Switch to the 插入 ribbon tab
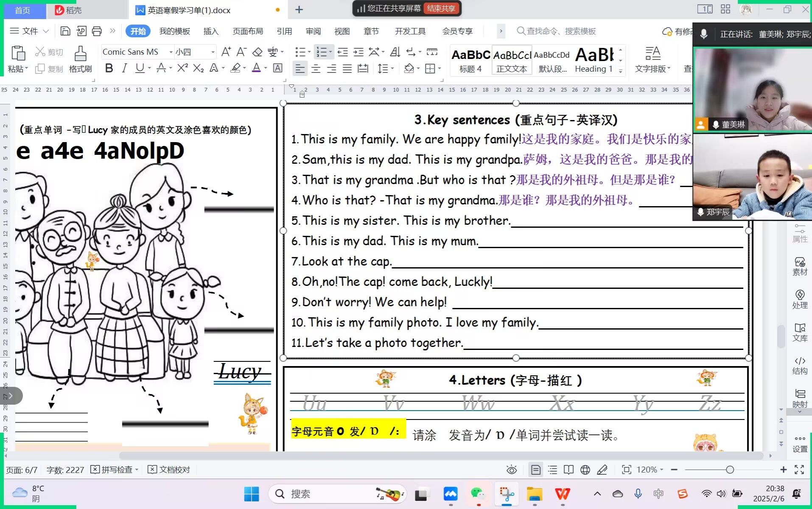 pos(210,31)
